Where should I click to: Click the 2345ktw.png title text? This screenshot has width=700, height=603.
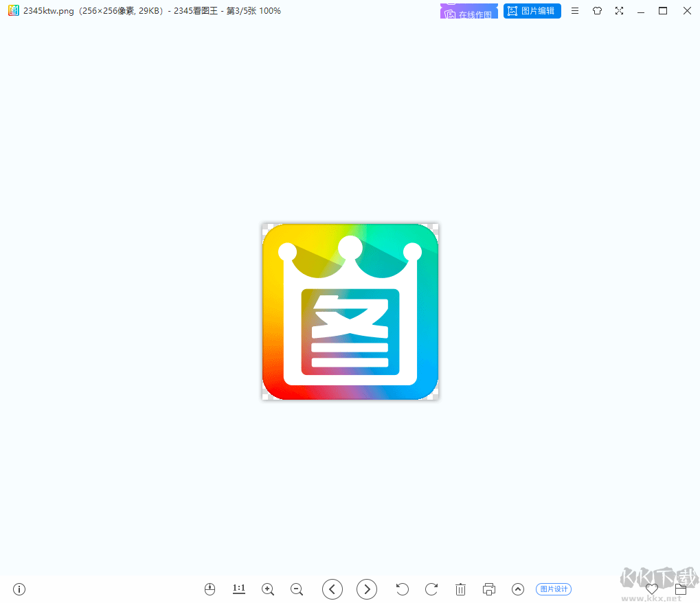(x=49, y=11)
